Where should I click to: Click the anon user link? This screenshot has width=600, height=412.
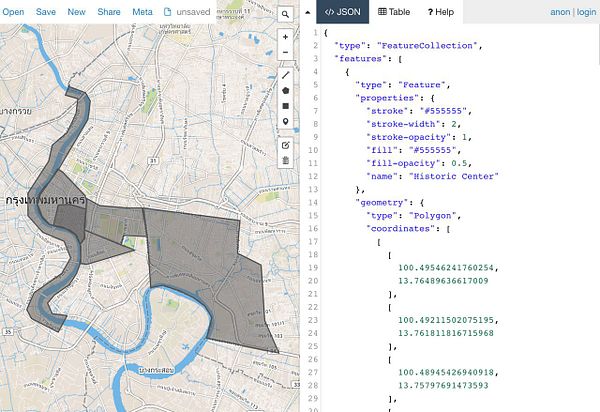(560, 12)
